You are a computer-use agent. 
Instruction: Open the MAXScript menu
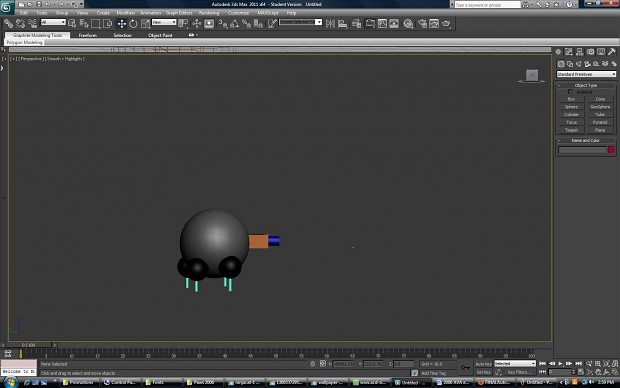click(268, 13)
